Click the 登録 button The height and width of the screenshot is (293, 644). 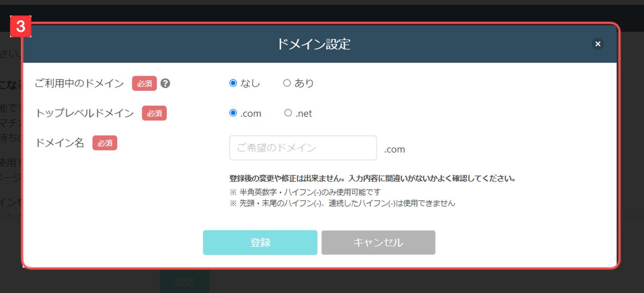point(260,242)
